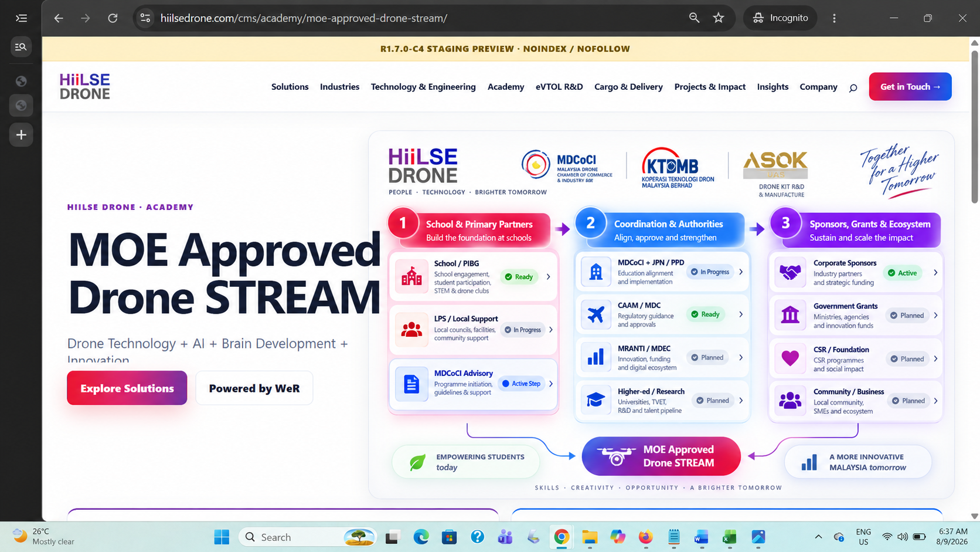Bookmark this page with the star
The width and height of the screenshot is (980, 552).
pos(719,18)
